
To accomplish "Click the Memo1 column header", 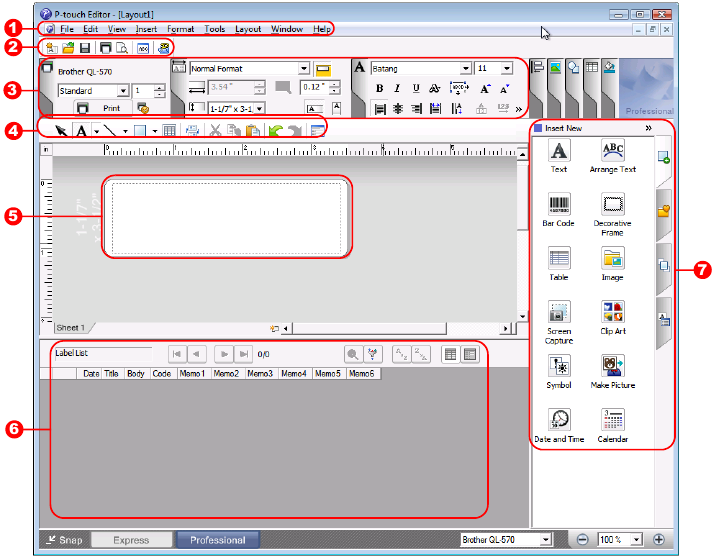I will point(192,373).
